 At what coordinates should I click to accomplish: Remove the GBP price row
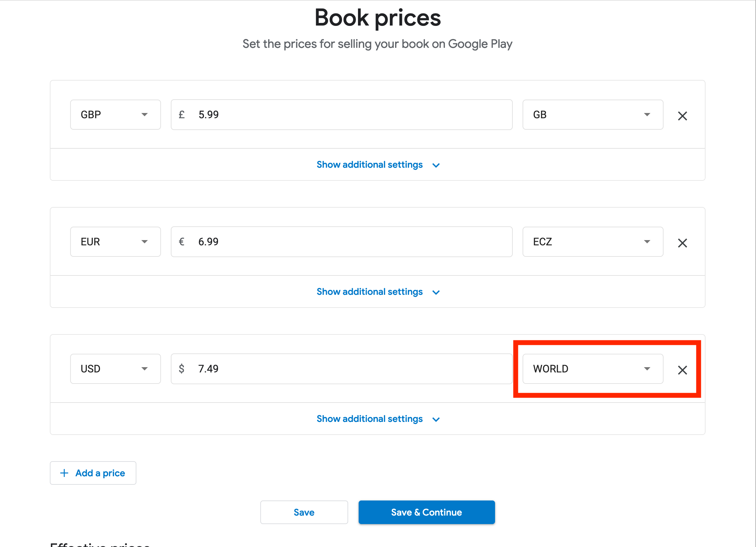[682, 116]
